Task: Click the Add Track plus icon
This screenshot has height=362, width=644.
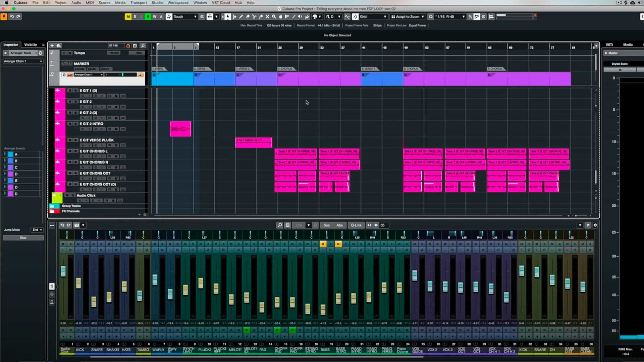Action: (x=52, y=46)
